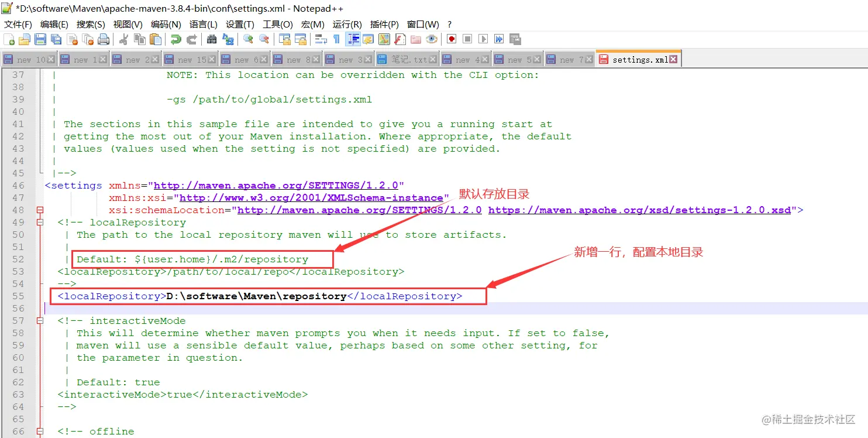Click the D:\software\Maven\repository path text
The image size is (868, 438).
coord(256,296)
